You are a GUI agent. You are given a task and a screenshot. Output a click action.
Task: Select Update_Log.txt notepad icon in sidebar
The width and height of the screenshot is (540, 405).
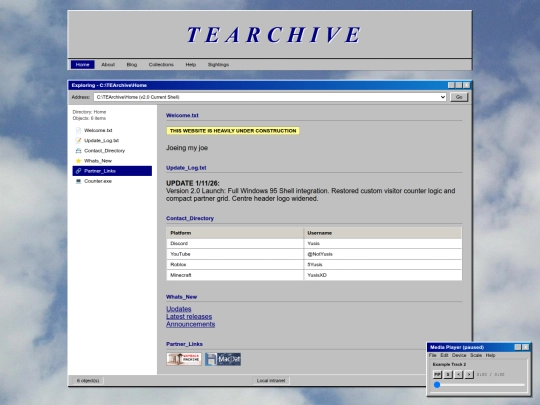78,141
